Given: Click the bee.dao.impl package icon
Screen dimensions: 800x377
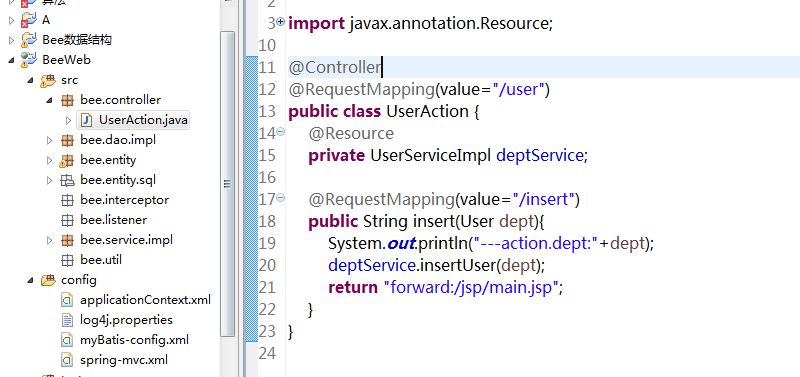Looking at the screenshot, I should 67,140.
